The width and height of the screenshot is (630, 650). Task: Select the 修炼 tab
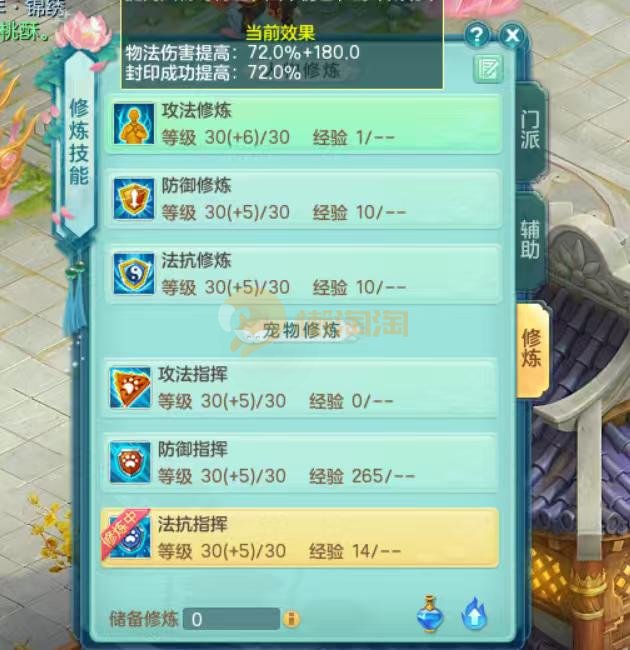532,349
